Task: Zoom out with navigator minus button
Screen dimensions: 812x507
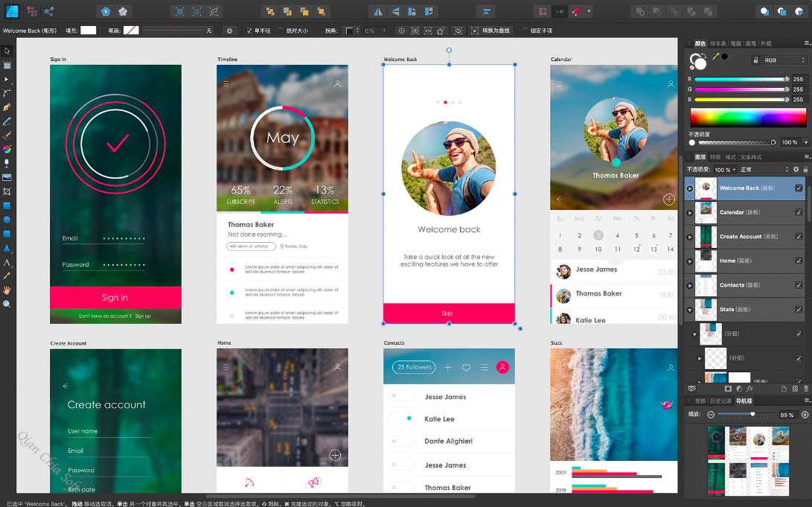Action: tap(711, 414)
